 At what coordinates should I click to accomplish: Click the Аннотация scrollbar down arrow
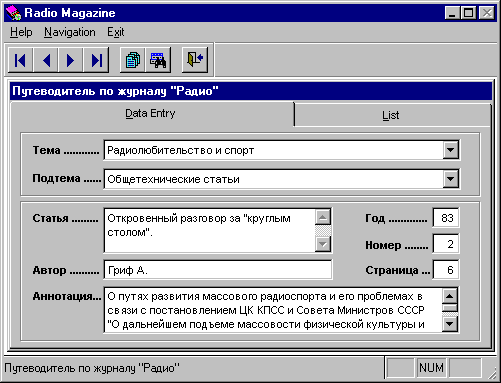(x=450, y=324)
